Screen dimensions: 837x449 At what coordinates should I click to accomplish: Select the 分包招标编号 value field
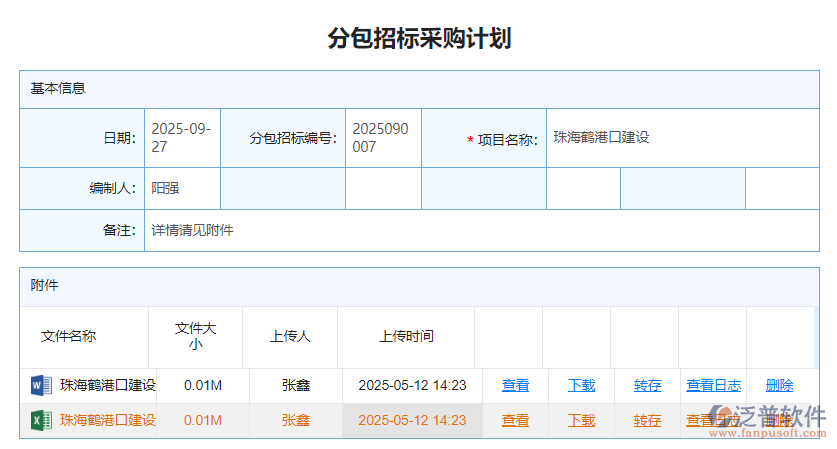[383, 138]
